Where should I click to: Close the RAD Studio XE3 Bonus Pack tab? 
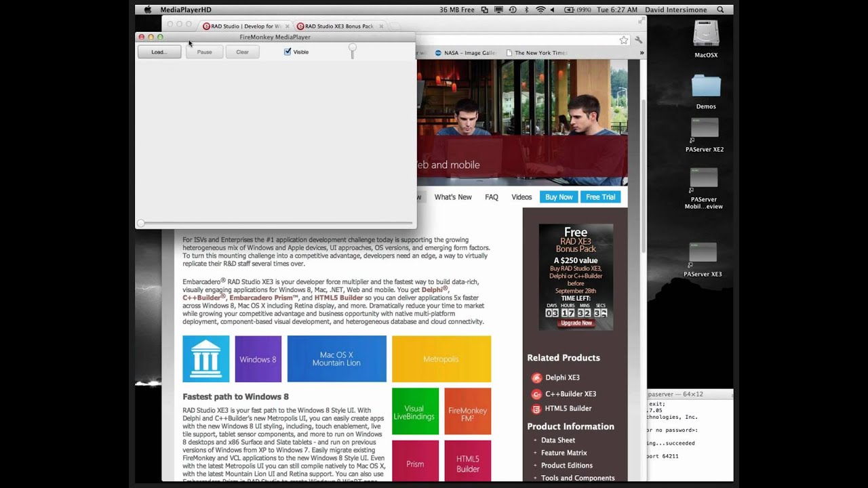(x=381, y=26)
